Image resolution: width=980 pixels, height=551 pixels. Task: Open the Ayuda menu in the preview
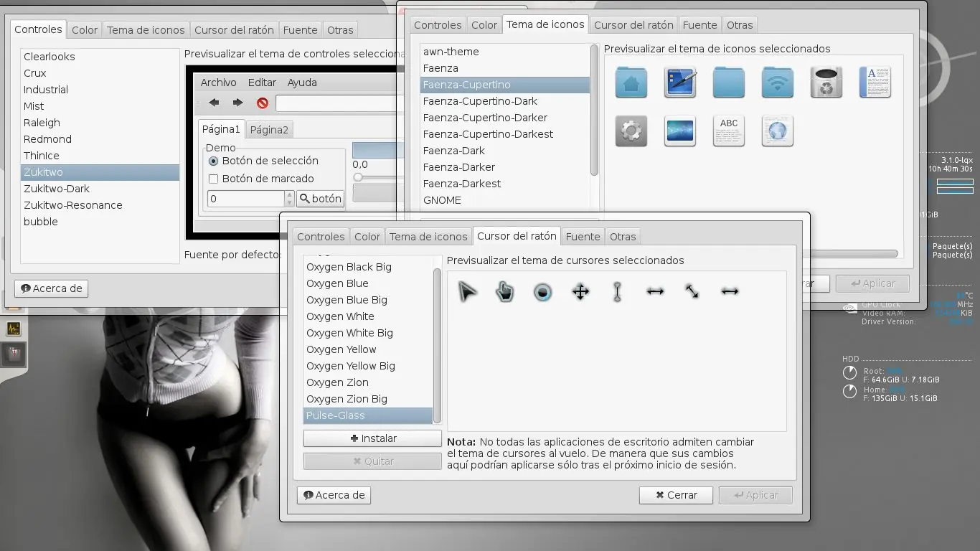pos(302,83)
